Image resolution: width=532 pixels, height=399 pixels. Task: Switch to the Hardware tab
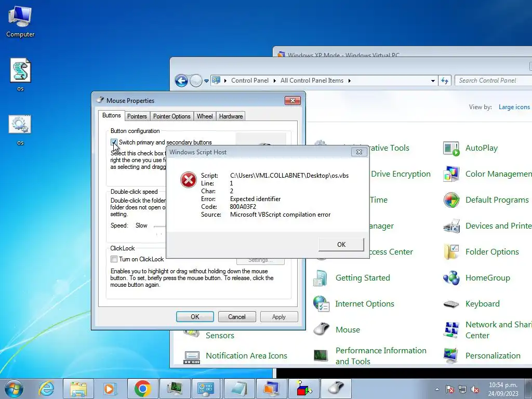point(231,116)
